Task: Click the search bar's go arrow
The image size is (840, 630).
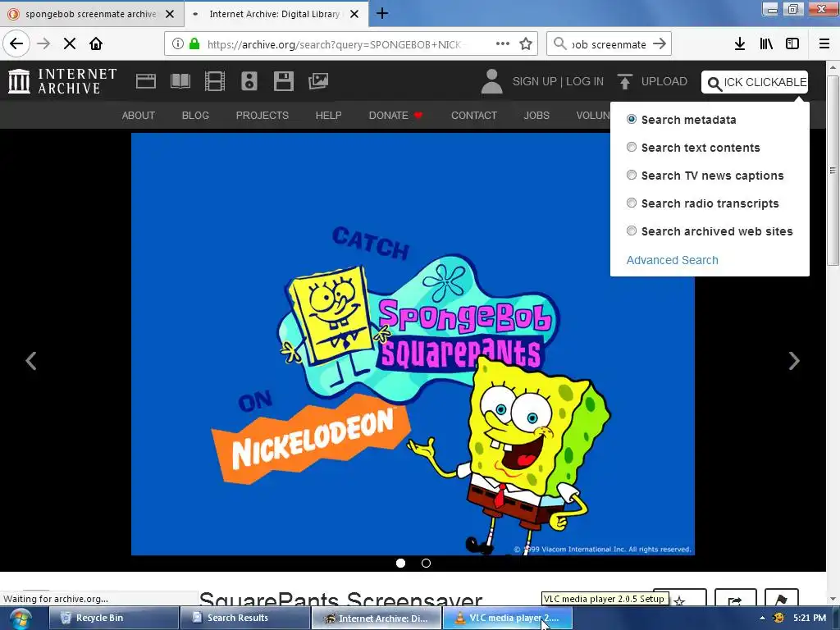Action: click(660, 44)
